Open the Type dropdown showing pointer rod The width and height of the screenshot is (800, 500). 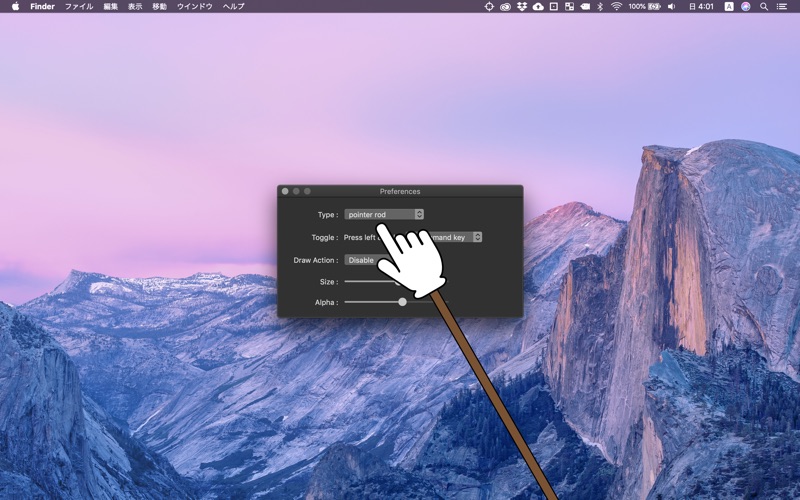pos(384,214)
